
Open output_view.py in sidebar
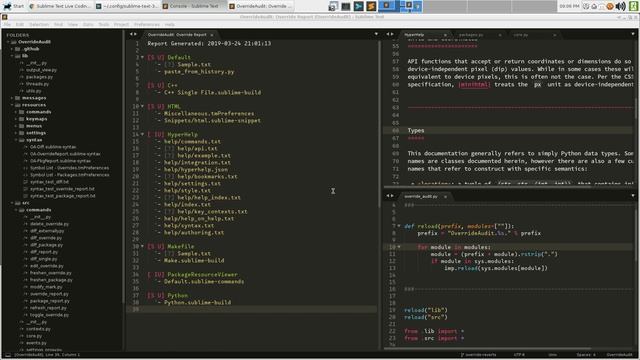[41, 70]
